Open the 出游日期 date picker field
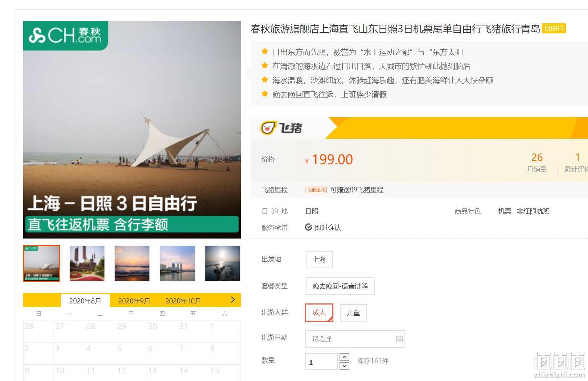Viewport: 588px width, 381px height. click(x=355, y=339)
